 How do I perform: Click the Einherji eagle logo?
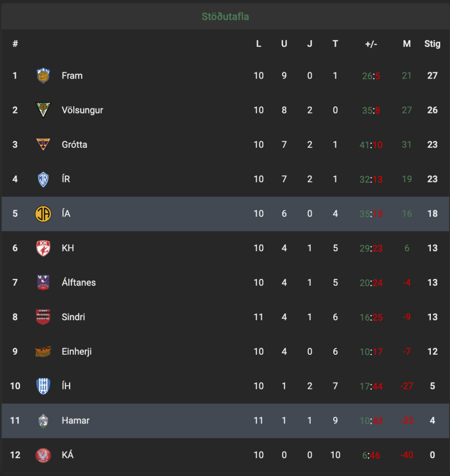click(x=43, y=351)
